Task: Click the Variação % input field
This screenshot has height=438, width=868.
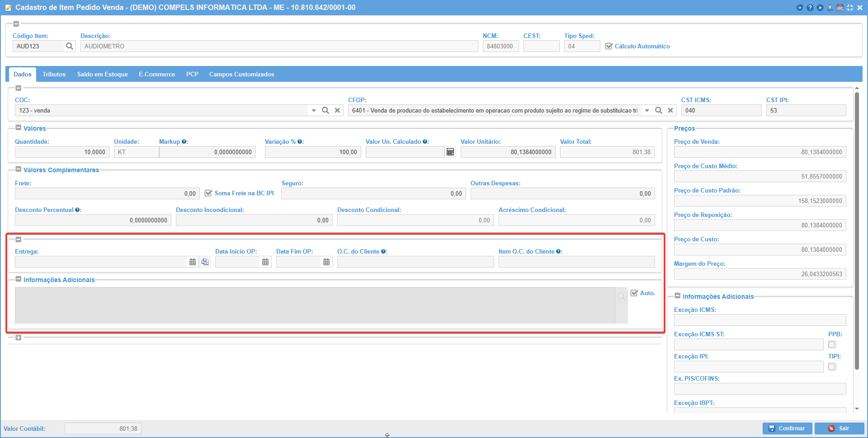Action: 313,152
